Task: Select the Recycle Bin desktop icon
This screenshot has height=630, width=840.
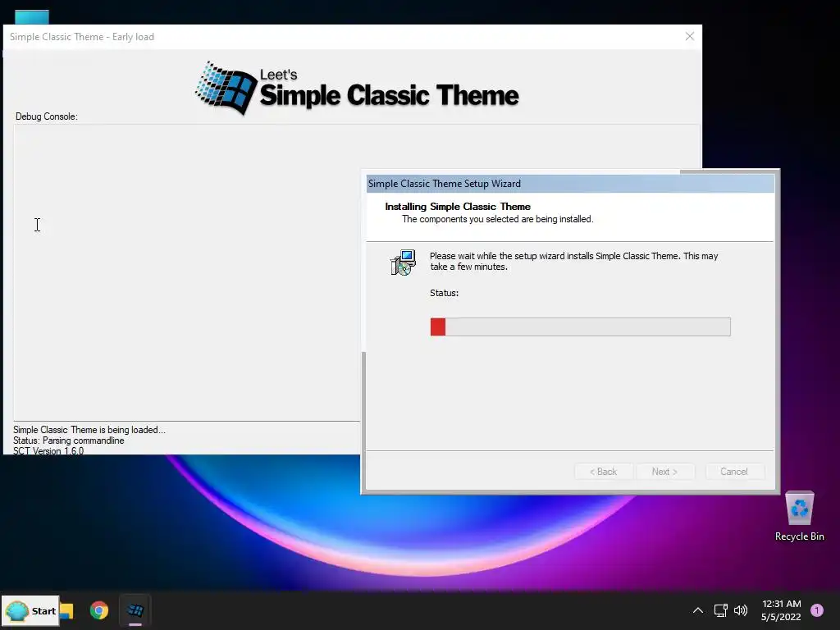Action: pos(799,517)
